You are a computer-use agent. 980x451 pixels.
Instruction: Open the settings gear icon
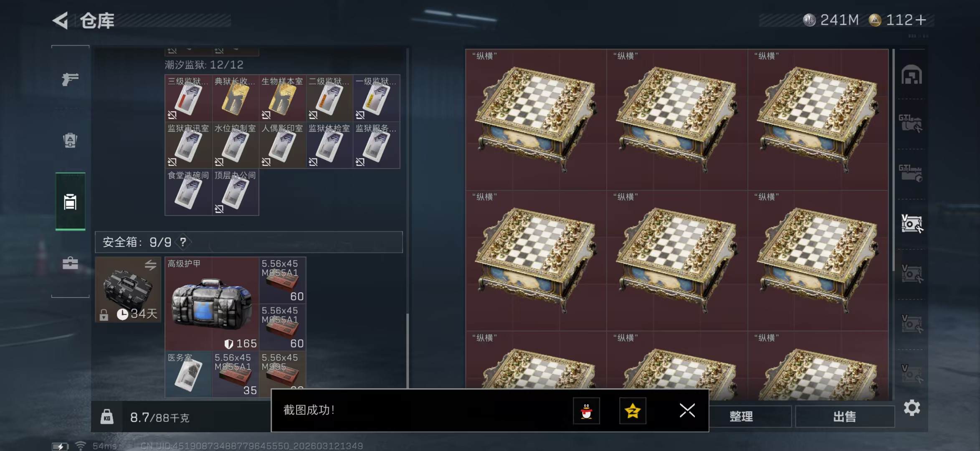pos(912,408)
